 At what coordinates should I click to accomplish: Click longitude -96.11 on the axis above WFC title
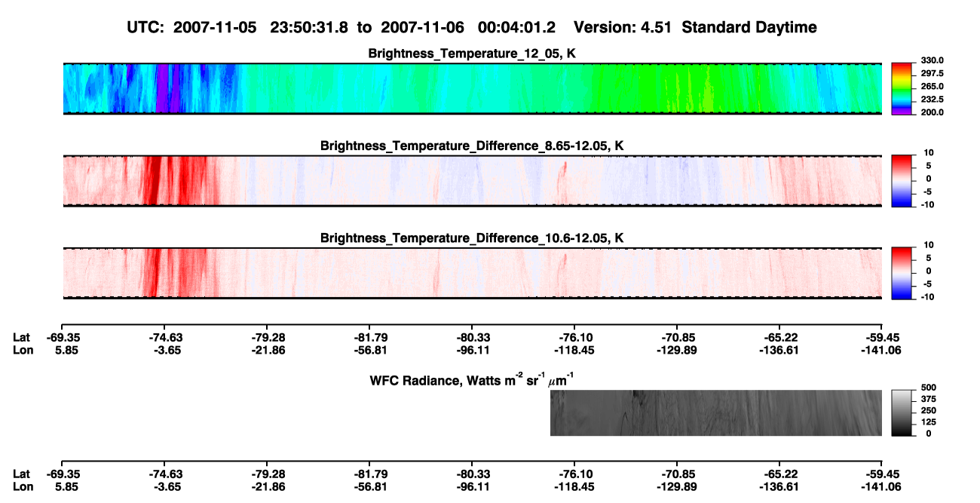(472, 349)
